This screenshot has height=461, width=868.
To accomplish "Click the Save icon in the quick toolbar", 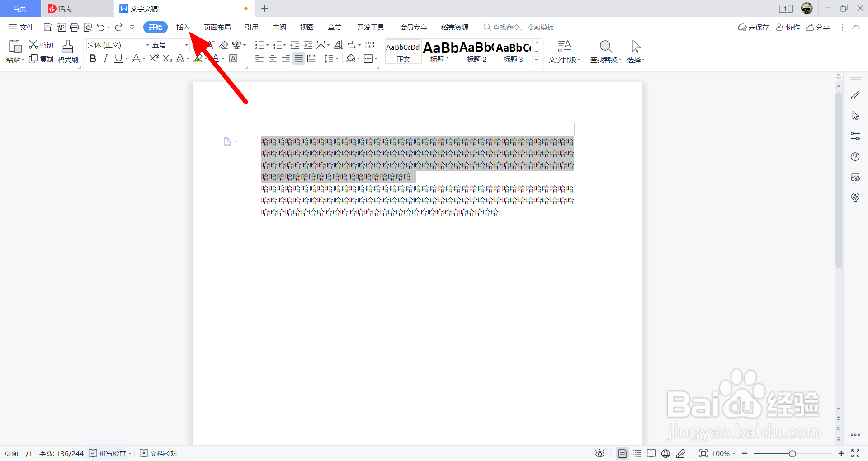I will pos(48,28).
